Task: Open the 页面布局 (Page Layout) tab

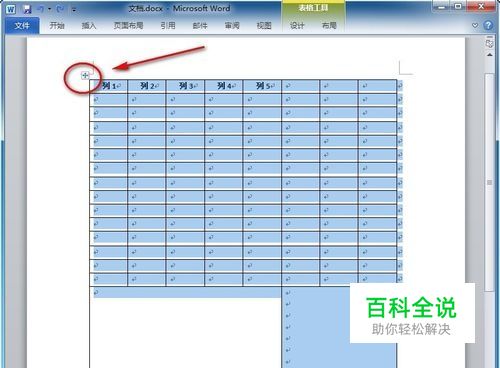Action: tap(128, 25)
